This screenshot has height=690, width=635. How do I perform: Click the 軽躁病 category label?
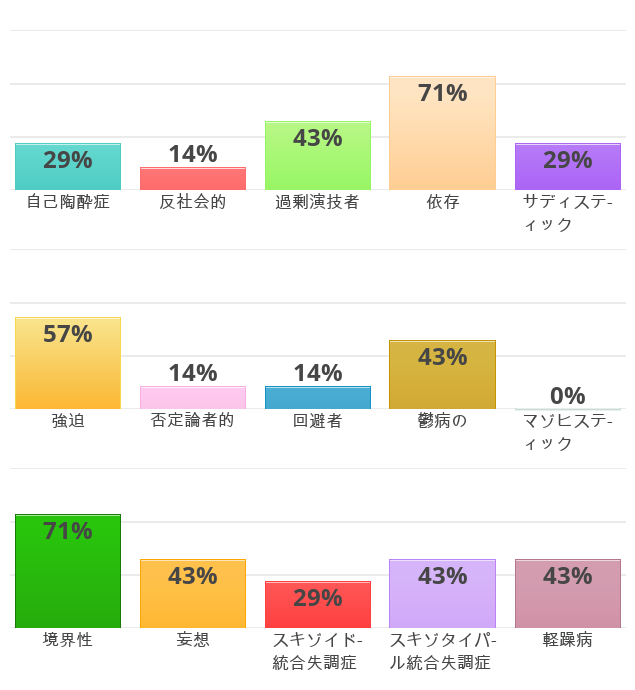coord(567,640)
